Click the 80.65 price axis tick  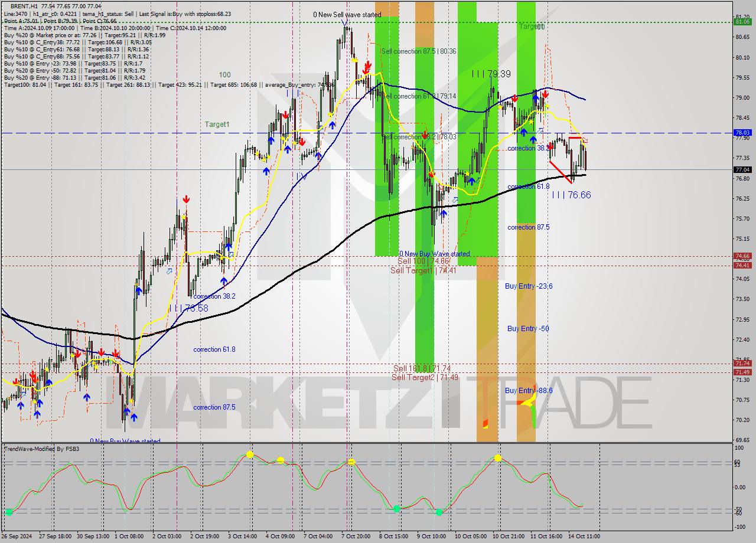742,37
